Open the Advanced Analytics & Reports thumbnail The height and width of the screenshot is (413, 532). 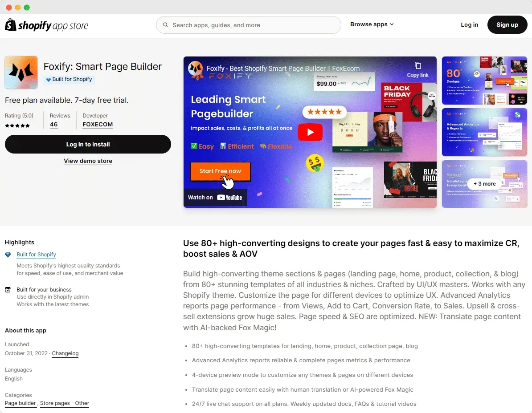tap(484, 132)
